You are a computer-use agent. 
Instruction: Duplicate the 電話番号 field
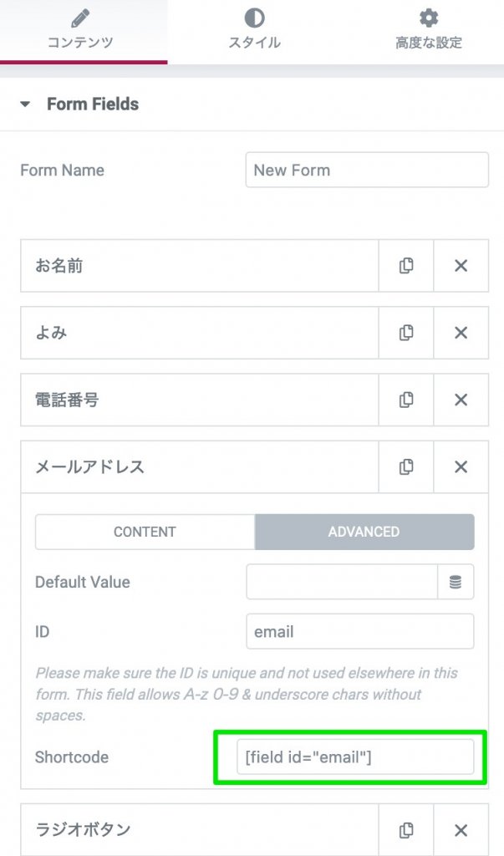406,400
